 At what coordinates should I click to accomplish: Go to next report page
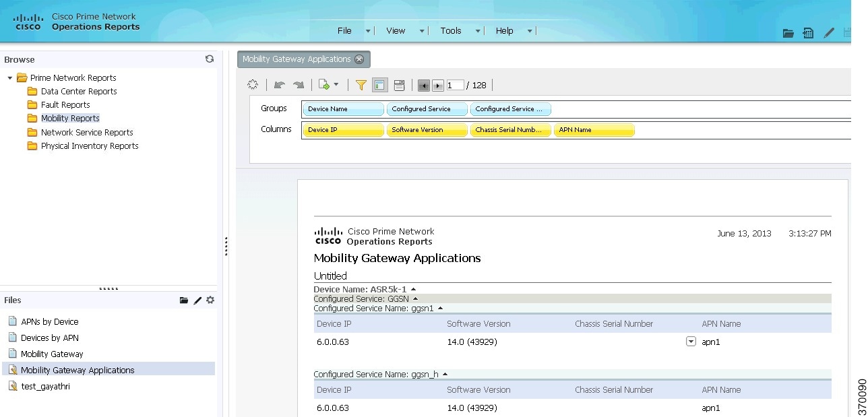[438, 86]
